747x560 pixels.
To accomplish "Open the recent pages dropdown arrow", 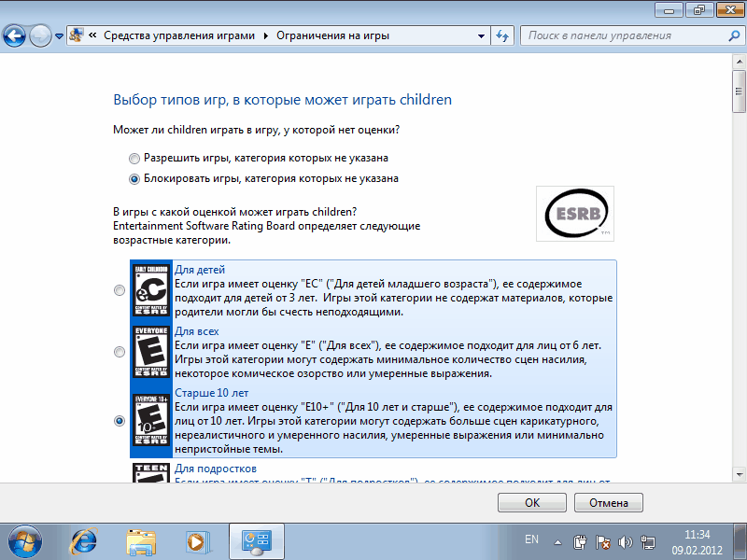I will (x=59, y=36).
